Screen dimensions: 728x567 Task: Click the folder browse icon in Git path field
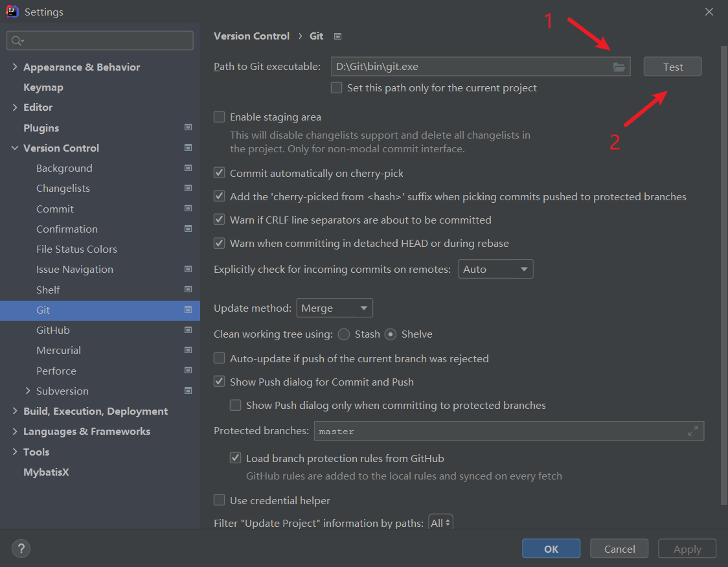(619, 67)
